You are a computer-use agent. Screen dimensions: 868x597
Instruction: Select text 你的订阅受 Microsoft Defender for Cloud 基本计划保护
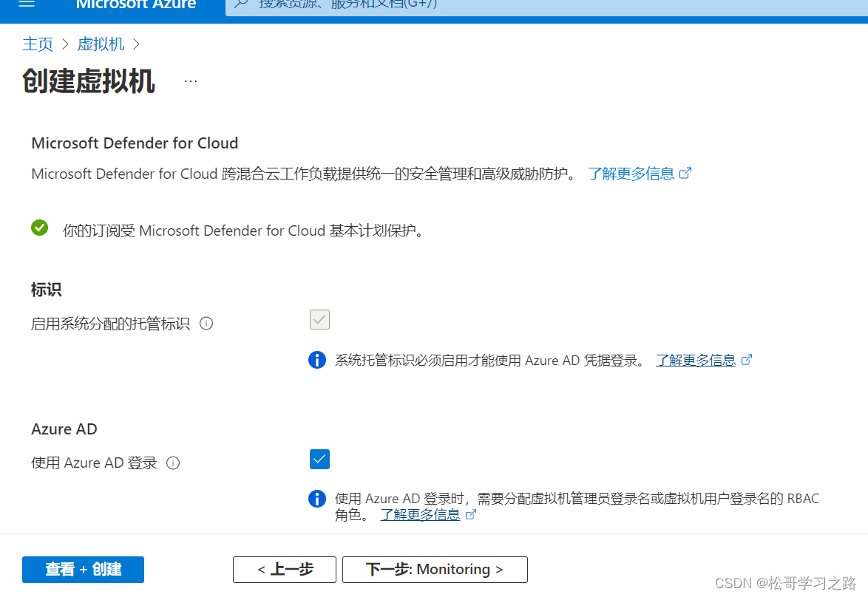(243, 231)
